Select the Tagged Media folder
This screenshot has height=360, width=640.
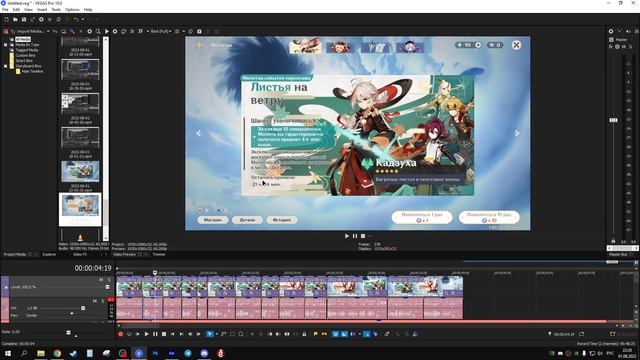point(27,50)
